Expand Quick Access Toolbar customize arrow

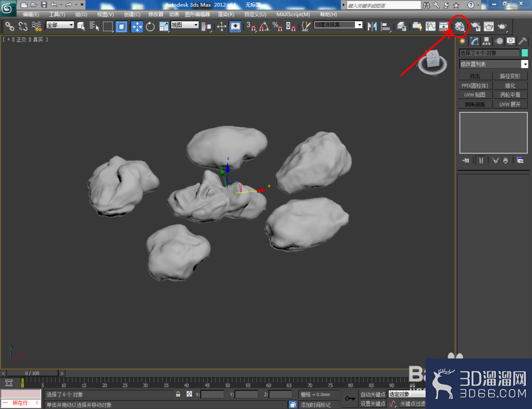coord(82,5)
